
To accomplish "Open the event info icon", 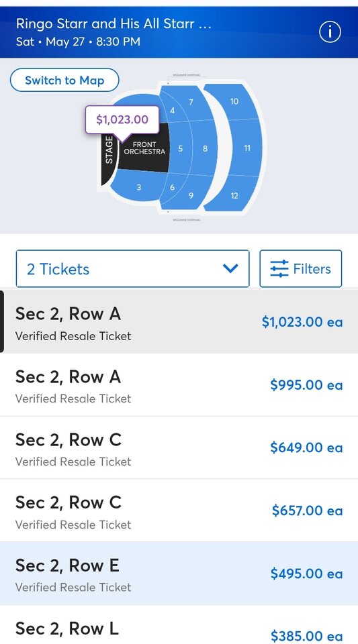I will [330, 32].
